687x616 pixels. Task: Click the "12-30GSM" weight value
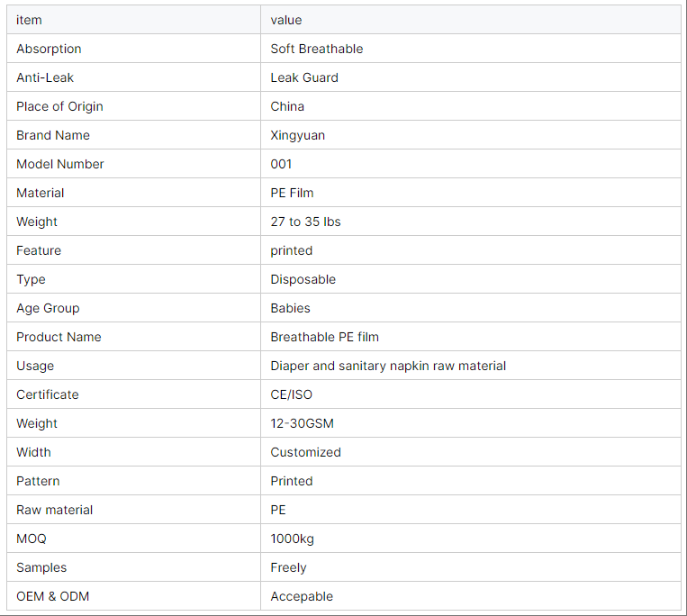[303, 423]
